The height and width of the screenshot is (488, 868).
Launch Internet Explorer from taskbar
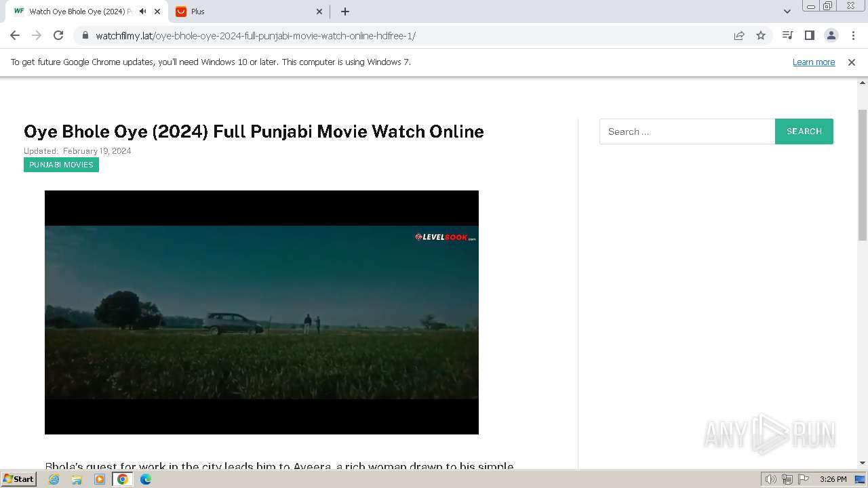(x=54, y=479)
